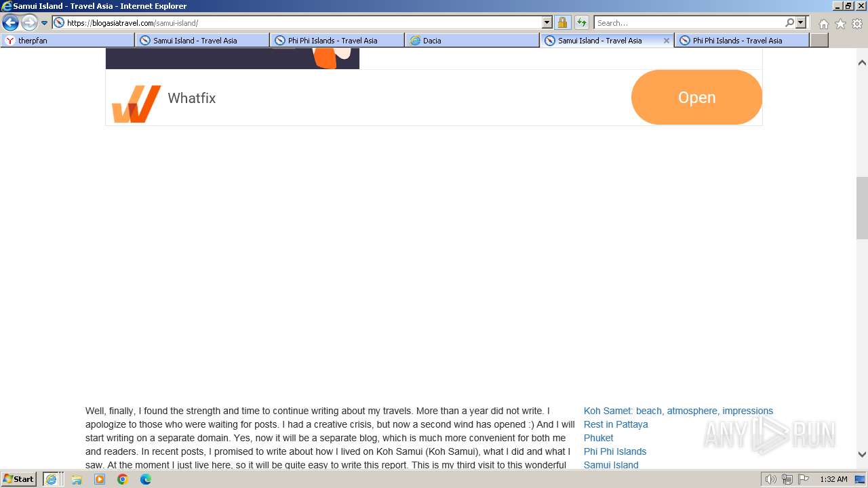Screen dimensions: 868x488
Task: Switch to the therpfan tab
Action: coord(68,41)
